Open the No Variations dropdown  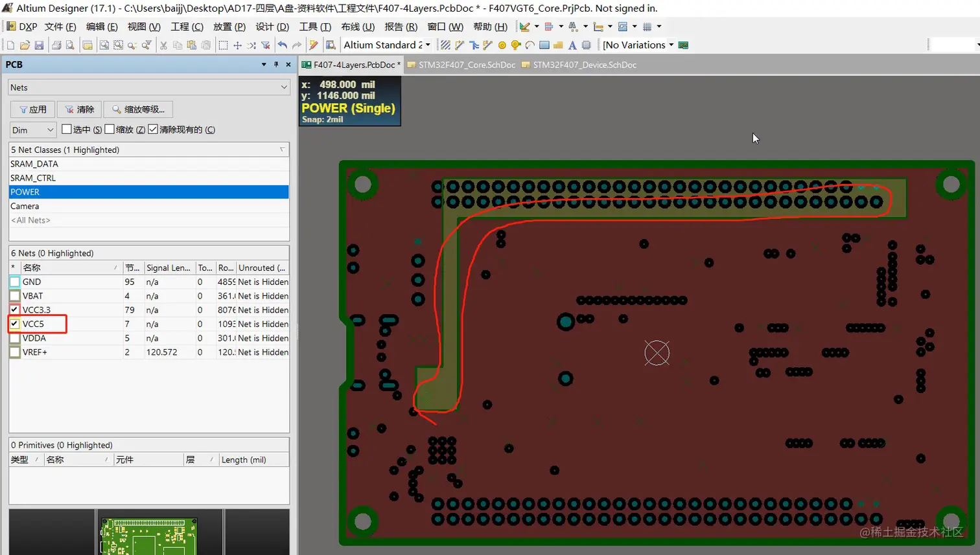(671, 45)
